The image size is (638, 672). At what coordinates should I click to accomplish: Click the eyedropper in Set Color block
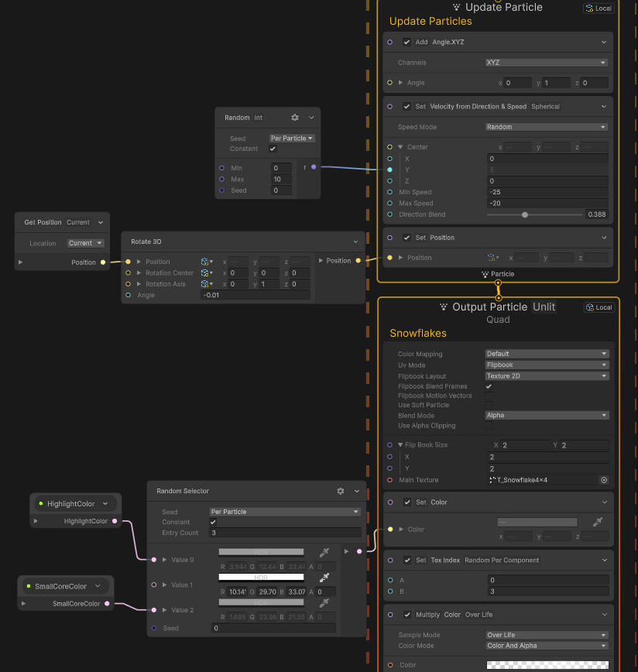[x=598, y=523]
